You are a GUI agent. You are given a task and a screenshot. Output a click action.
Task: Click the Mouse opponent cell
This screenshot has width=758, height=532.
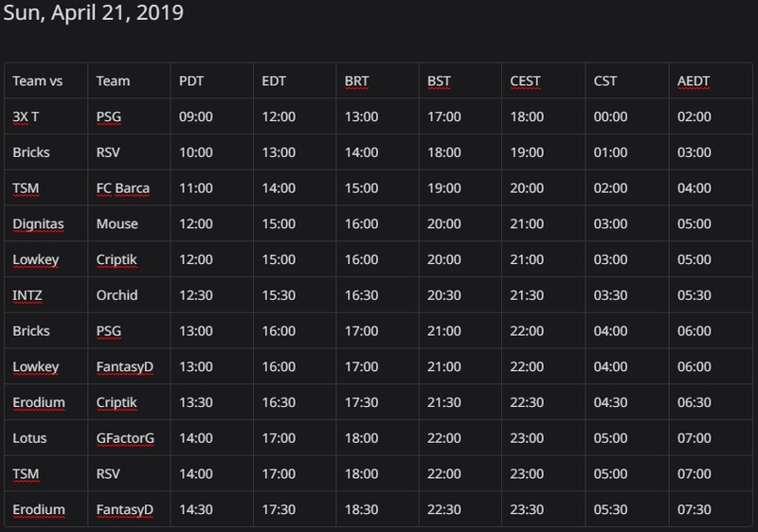pos(129,223)
